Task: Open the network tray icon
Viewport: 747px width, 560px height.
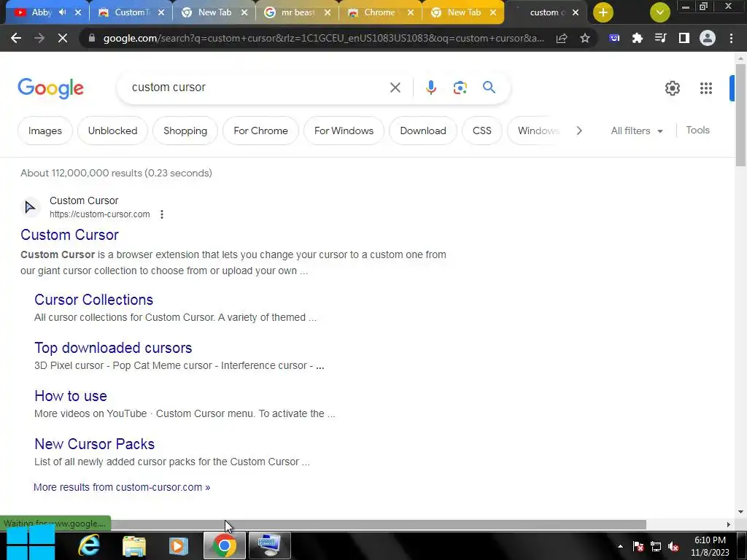Action: [656, 546]
